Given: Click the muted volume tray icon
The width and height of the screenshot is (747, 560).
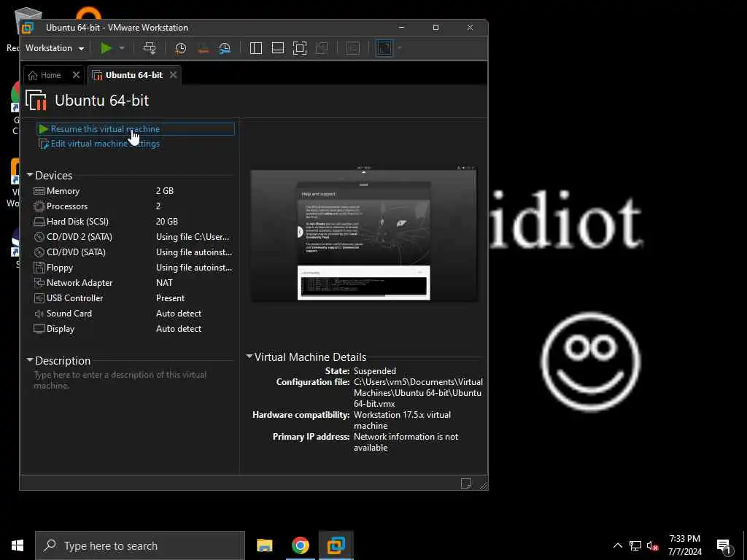Looking at the screenshot, I should click(652, 545).
